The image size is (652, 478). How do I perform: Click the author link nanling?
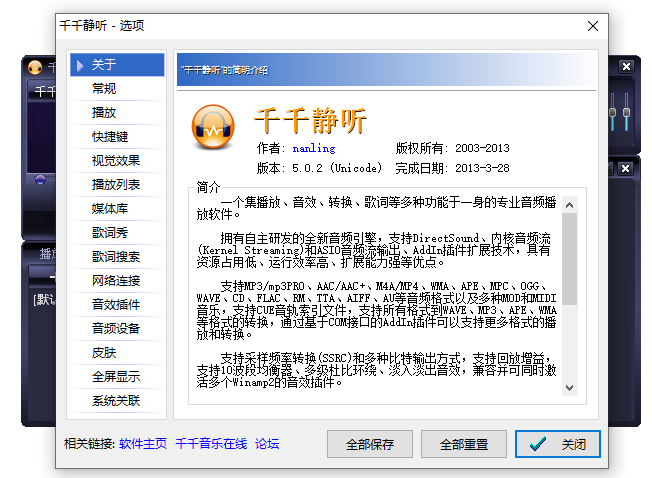pyautogui.click(x=313, y=148)
